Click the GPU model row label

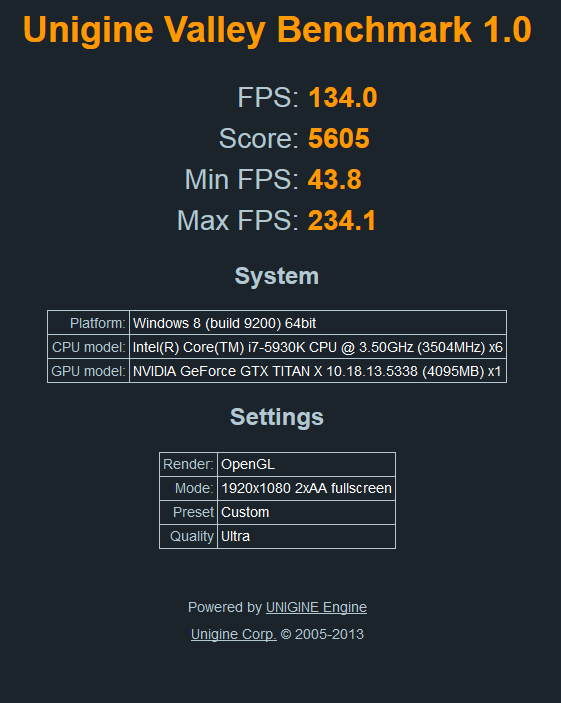coord(88,371)
